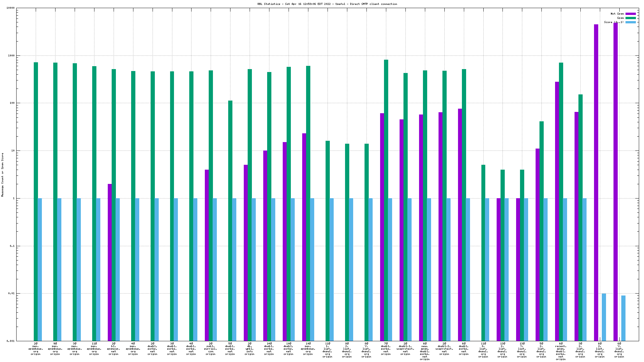This screenshot has width=644, height=362.
Task: Click the purple Not Spam legend swatch
Action: click(x=631, y=14)
